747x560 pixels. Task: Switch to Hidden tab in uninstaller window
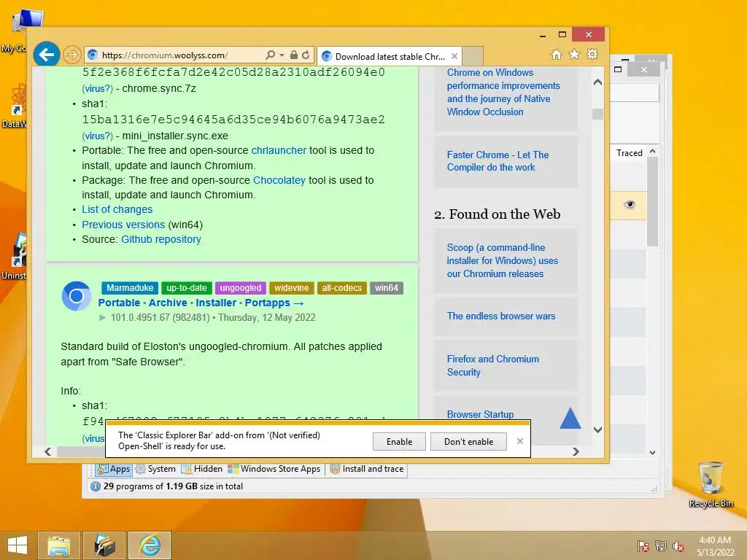click(201, 469)
